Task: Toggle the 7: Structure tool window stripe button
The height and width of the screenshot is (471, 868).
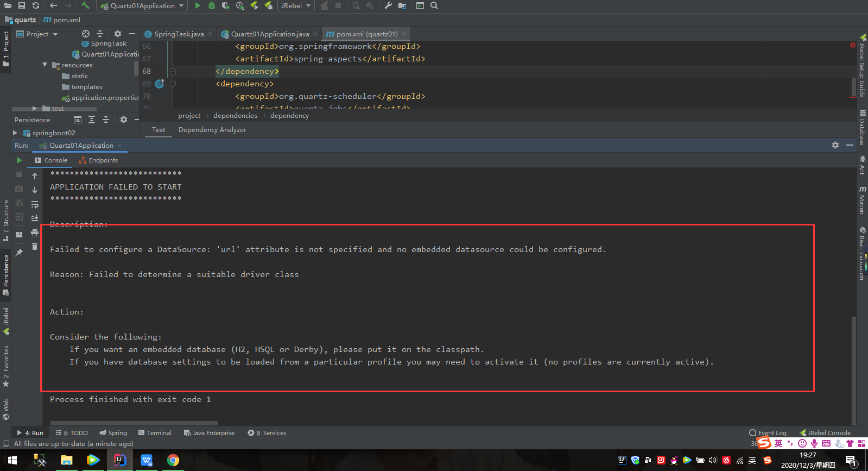Action: pyautogui.click(x=6, y=221)
